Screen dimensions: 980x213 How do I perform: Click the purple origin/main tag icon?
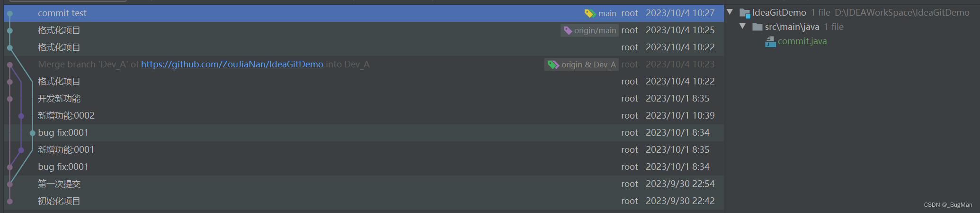click(568, 30)
